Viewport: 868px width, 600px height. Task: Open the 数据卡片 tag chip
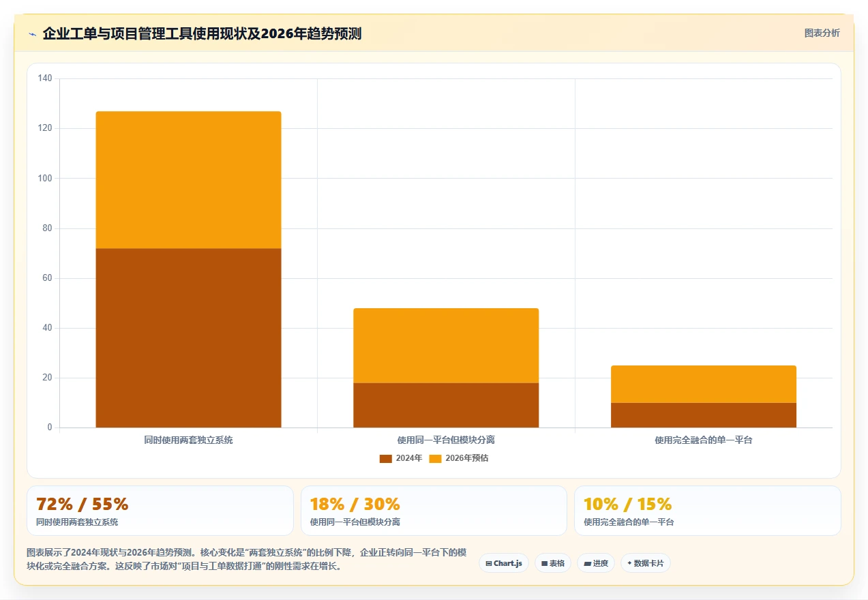click(646, 563)
